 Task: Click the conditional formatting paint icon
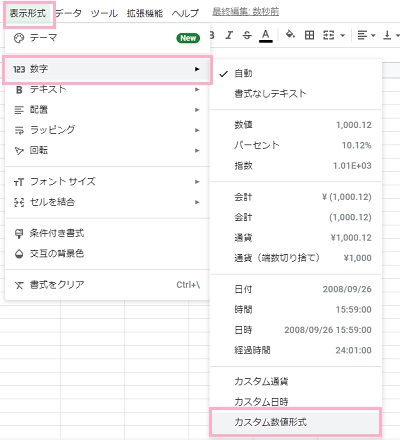pyautogui.click(x=19, y=234)
